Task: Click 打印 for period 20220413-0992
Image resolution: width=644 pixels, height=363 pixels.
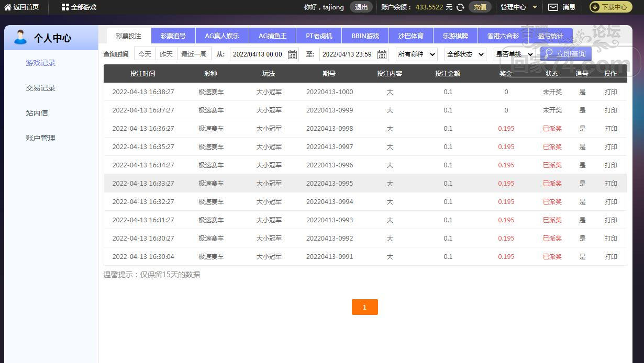Action: click(611, 239)
